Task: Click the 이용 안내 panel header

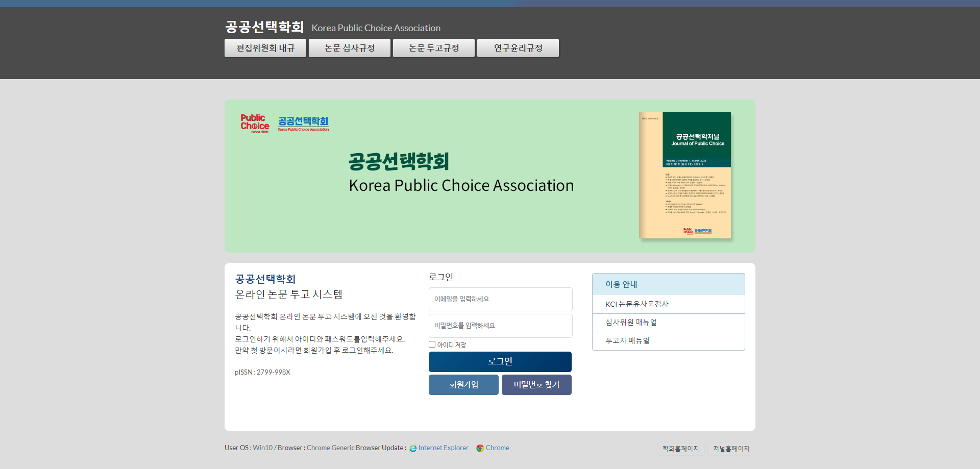Action: coord(669,284)
